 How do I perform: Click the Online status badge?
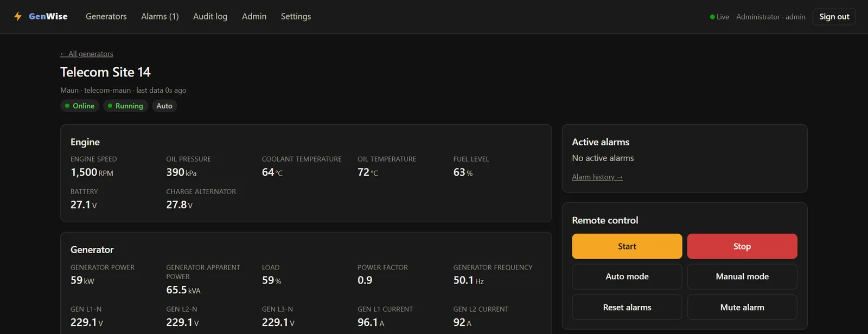(80, 106)
